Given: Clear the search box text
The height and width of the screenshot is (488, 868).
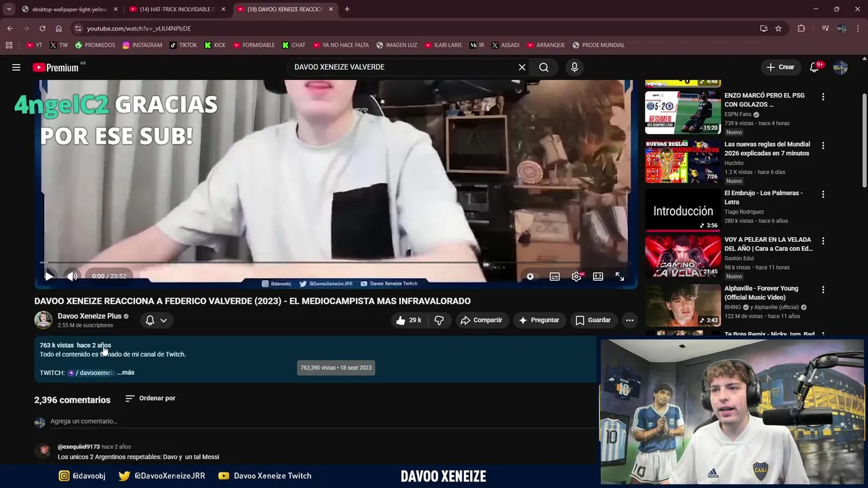Looking at the screenshot, I should click(x=521, y=67).
